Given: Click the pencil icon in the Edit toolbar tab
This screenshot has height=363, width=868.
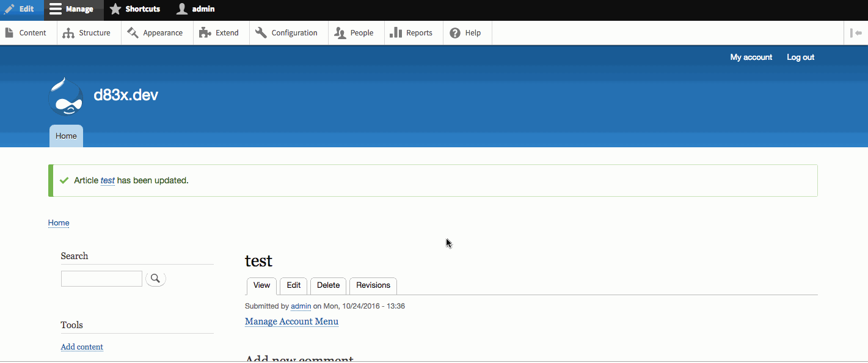Looking at the screenshot, I should pyautogui.click(x=9, y=9).
